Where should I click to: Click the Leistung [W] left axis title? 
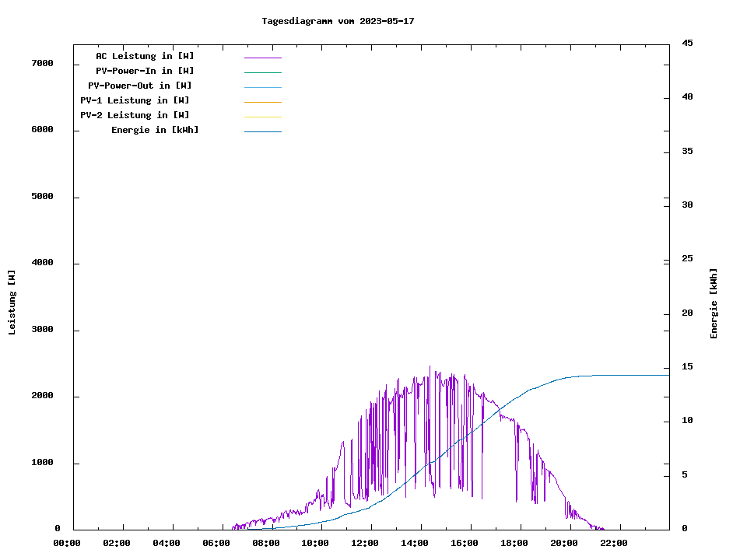[12, 303]
